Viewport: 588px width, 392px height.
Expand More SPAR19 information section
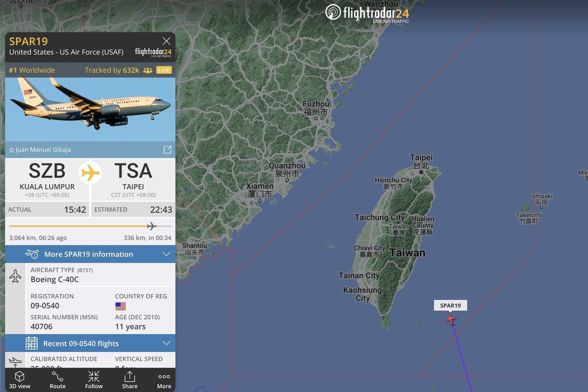tap(90, 254)
